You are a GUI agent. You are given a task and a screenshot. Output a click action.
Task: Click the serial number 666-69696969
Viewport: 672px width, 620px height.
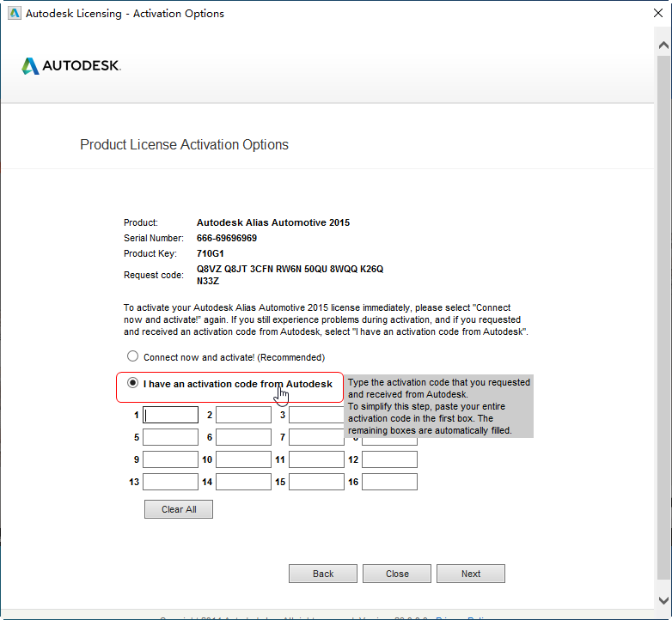click(x=227, y=238)
